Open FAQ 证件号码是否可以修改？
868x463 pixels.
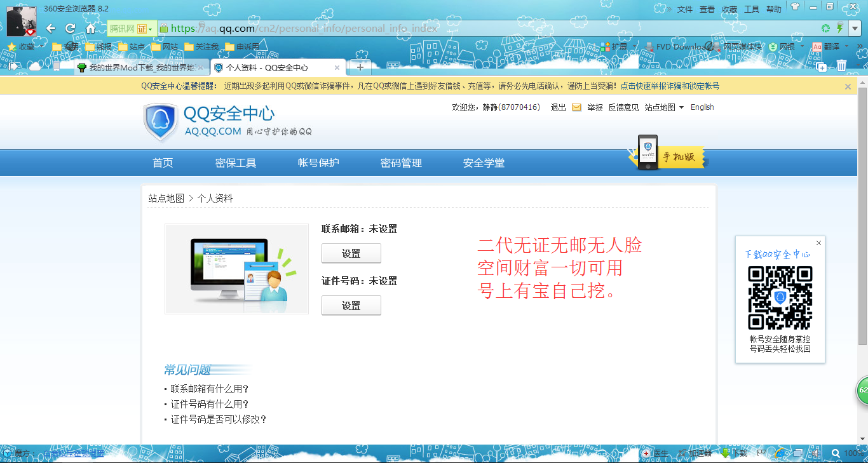point(219,419)
